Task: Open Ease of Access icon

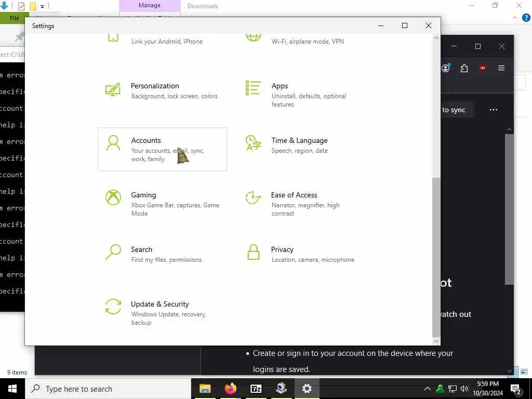Action: click(x=253, y=197)
